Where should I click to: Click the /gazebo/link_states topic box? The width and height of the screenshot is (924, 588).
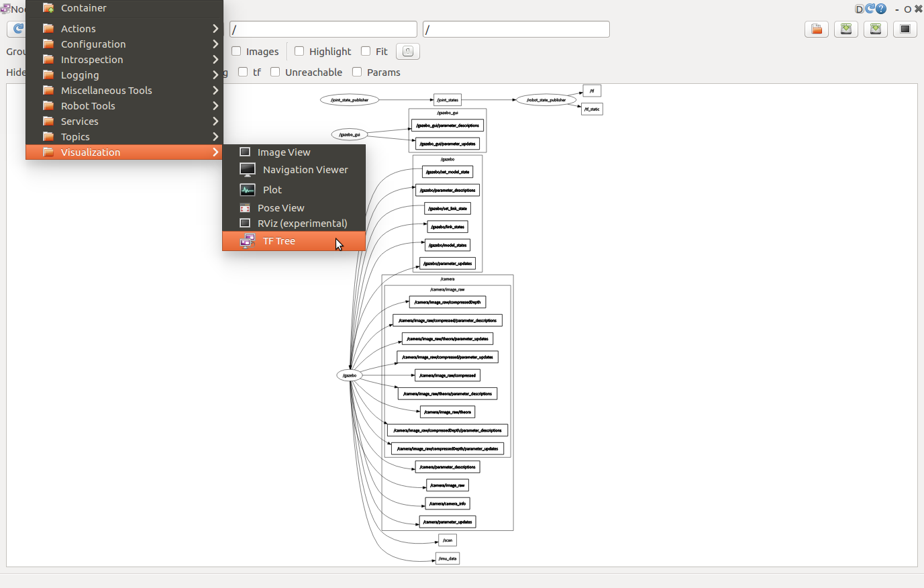[448, 227]
